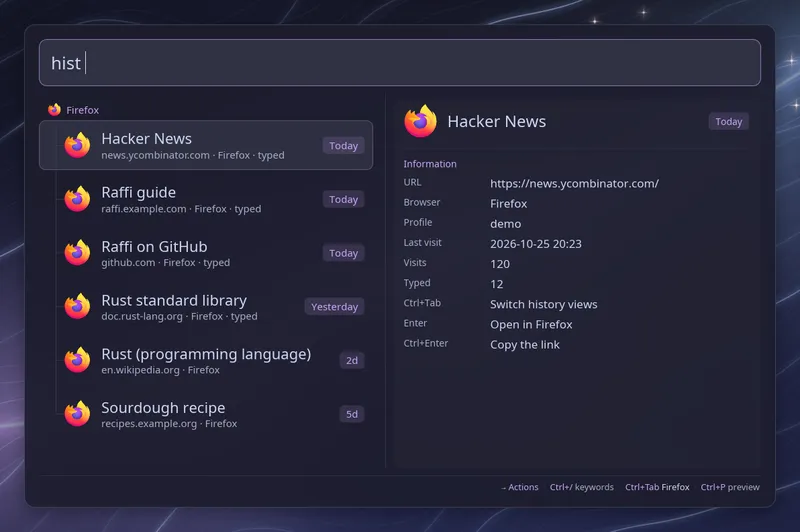Click the 2d badge on Rust Wikipedia row
The image size is (800, 532).
pyautogui.click(x=352, y=360)
